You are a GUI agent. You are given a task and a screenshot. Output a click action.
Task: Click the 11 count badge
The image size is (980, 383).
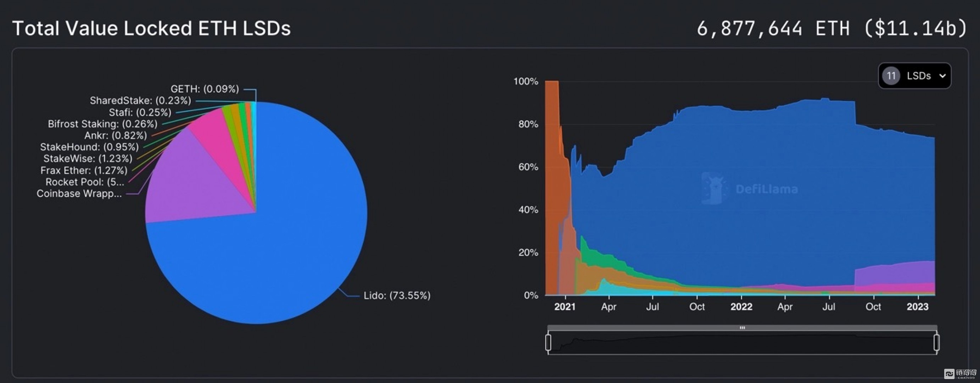point(891,76)
